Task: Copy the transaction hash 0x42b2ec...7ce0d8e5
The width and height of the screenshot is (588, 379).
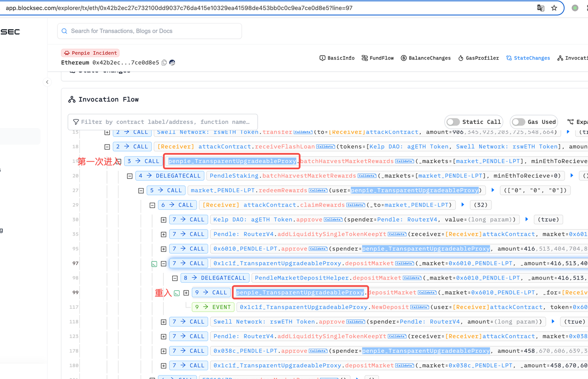Action: [164, 62]
